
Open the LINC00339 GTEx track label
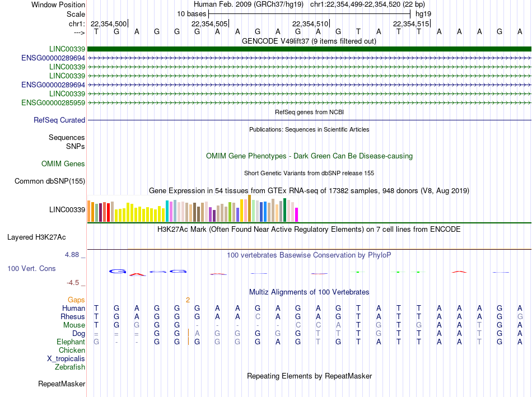click(67, 209)
